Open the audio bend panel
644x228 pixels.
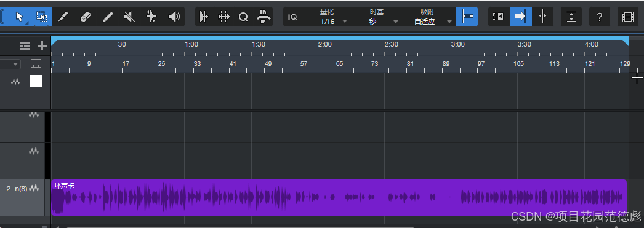pyautogui.click(x=224, y=17)
